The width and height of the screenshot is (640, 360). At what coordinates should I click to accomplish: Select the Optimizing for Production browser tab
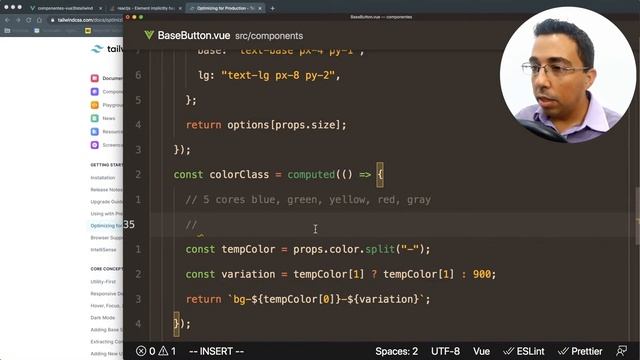coord(225,8)
